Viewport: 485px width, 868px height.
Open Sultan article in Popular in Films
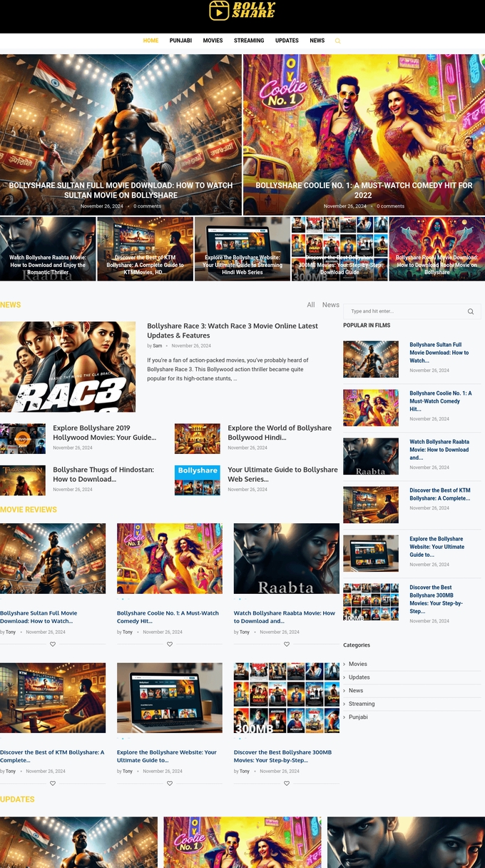[x=439, y=353]
